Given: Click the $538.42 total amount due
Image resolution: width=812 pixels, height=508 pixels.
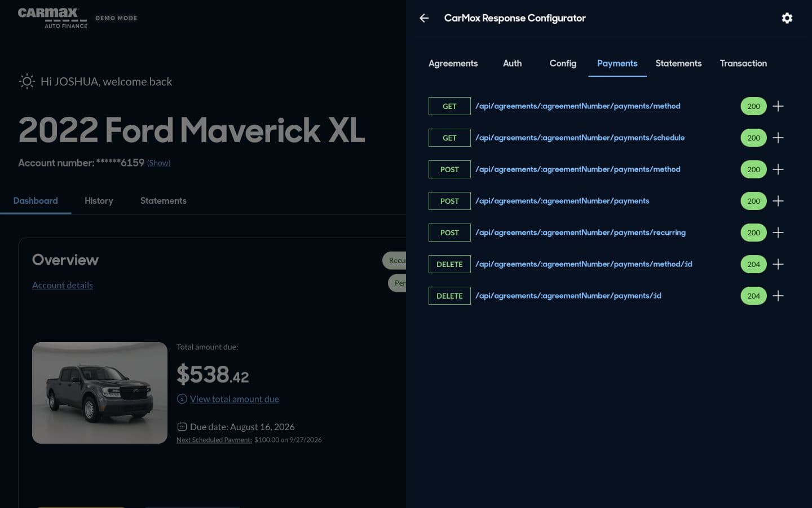Looking at the screenshot, I should tap(213, 374).
